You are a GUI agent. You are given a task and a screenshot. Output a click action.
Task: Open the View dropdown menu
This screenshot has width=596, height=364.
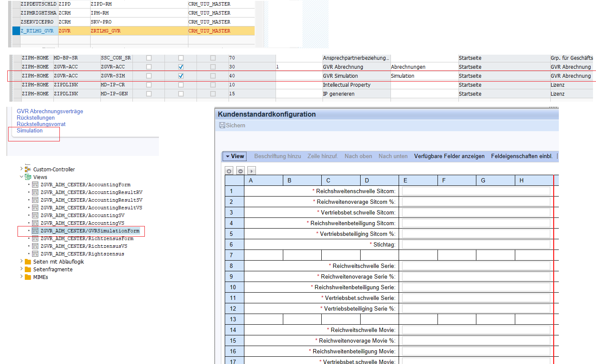(x=234, y=156)
